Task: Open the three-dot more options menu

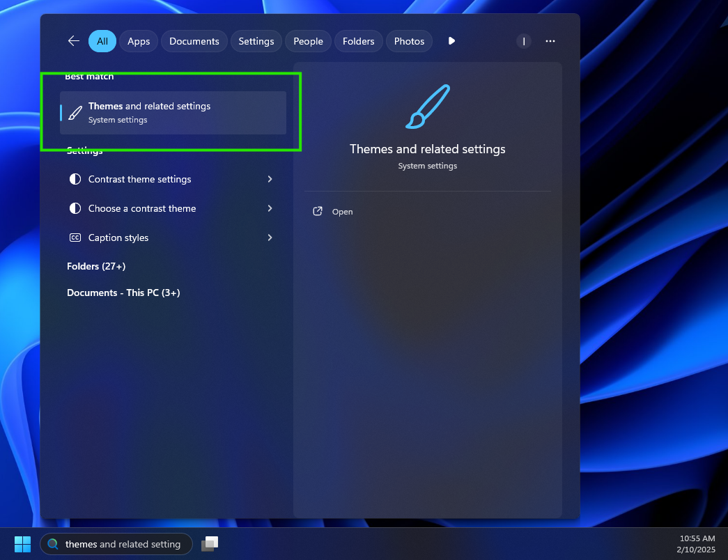Action: [550, 41]
